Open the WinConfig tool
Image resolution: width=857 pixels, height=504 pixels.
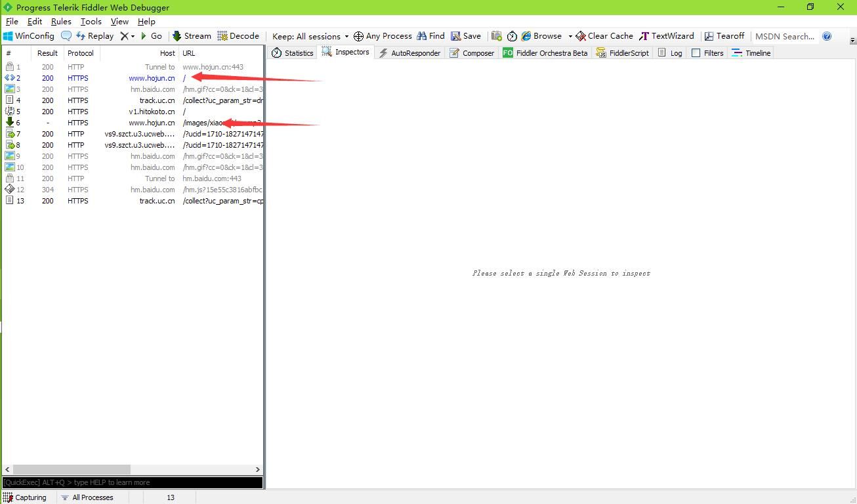pos(29,36)
